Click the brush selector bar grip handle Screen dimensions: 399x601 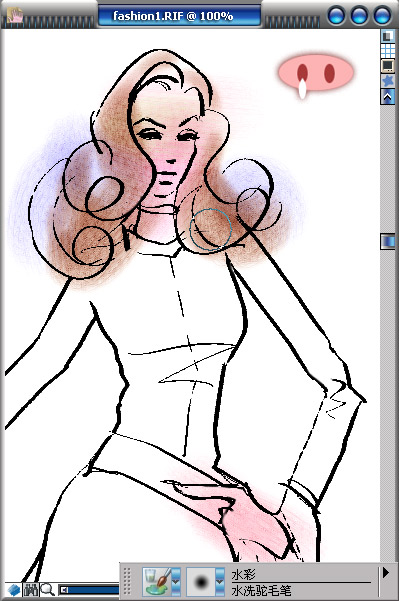128,582
